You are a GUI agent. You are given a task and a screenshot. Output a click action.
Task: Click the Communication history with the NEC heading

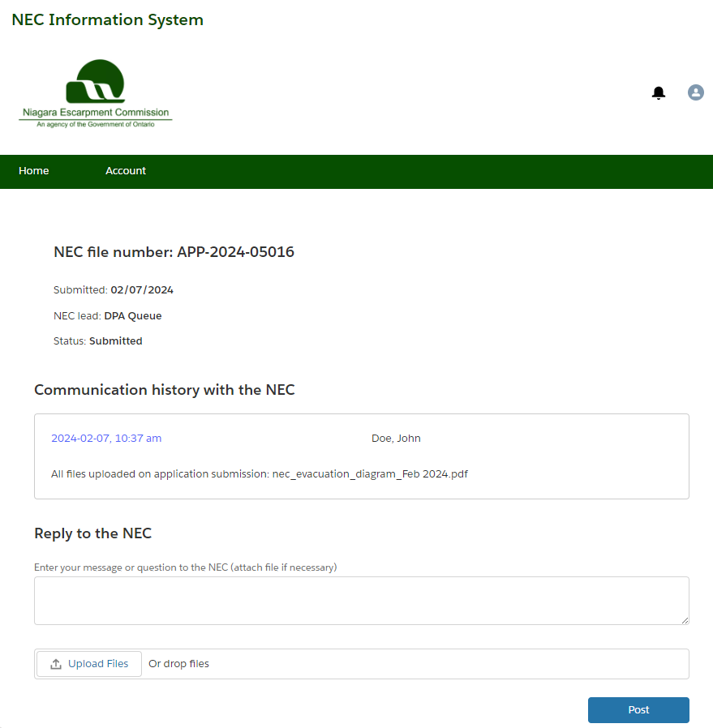click(165, 390)
